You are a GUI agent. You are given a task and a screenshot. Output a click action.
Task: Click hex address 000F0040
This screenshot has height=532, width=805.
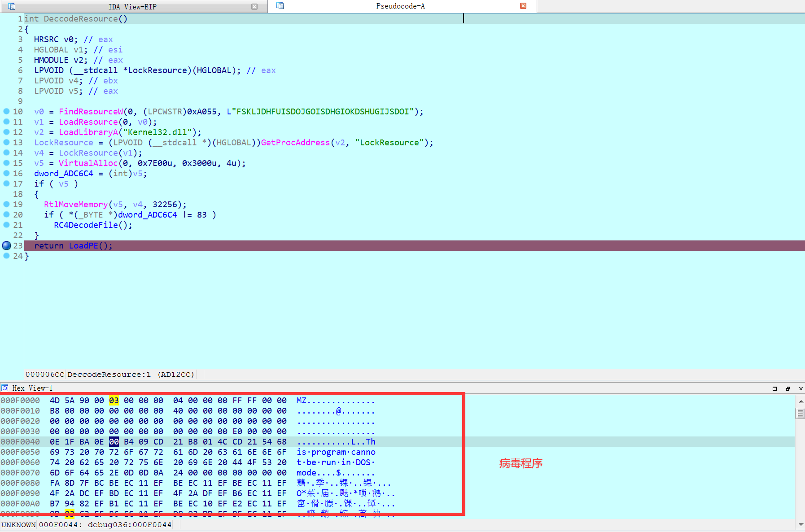click(x=20, y=442)
